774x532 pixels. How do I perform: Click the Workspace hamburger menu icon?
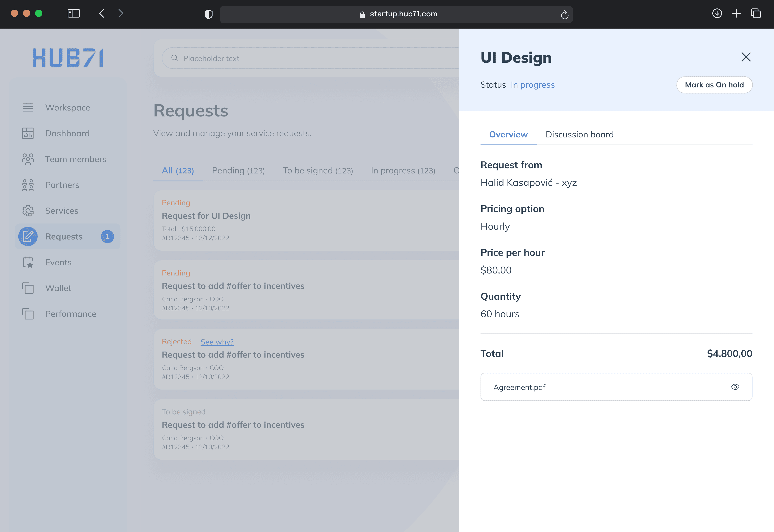tap(28, 107)
